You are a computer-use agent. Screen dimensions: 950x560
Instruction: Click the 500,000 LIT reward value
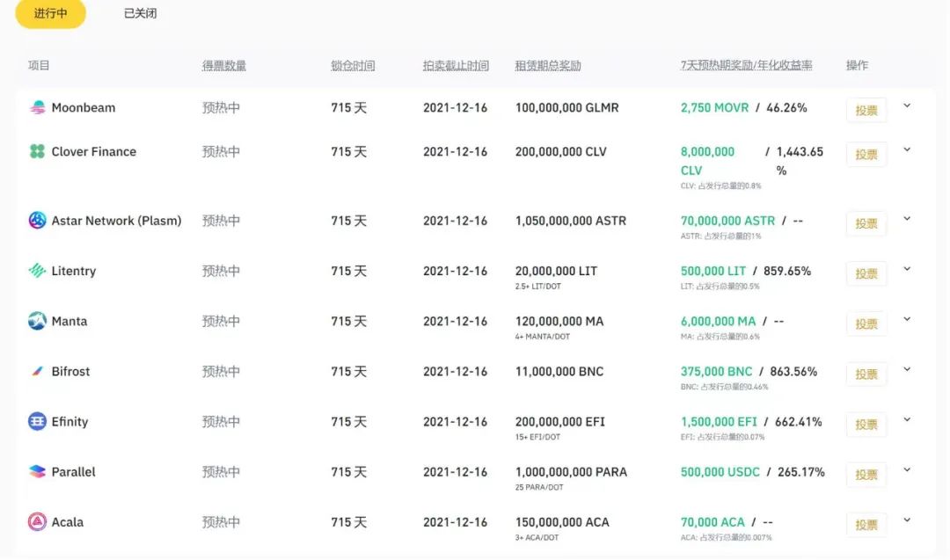tap(713, 272)
